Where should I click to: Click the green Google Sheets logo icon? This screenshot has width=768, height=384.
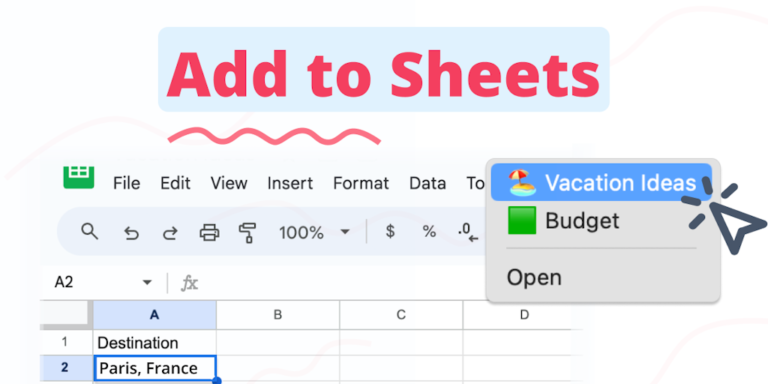[78, 177]
